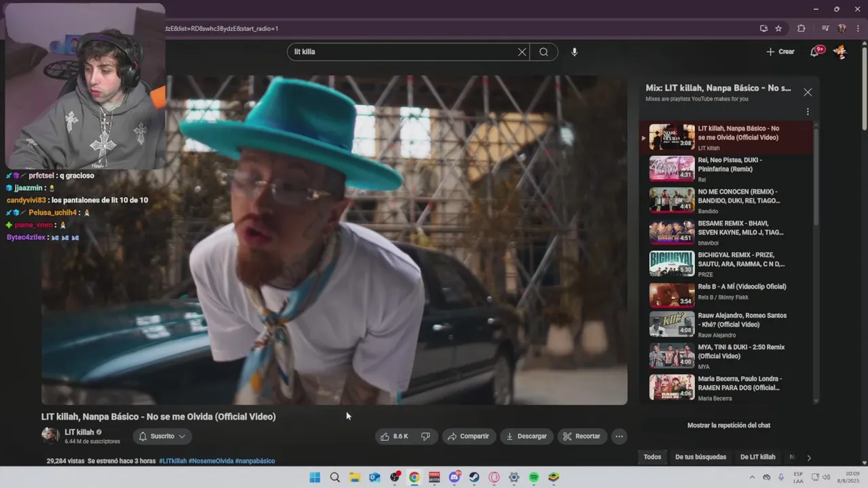Viewport: 868px width, 488px height.
Task: Open File Explorer from taskbar
Action: (x=354, y=477)
